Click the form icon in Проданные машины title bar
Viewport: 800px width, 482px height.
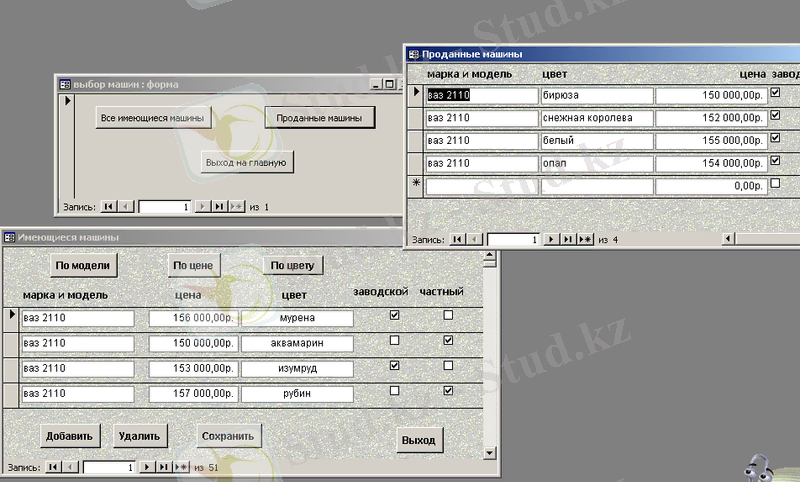pos(413,54)
